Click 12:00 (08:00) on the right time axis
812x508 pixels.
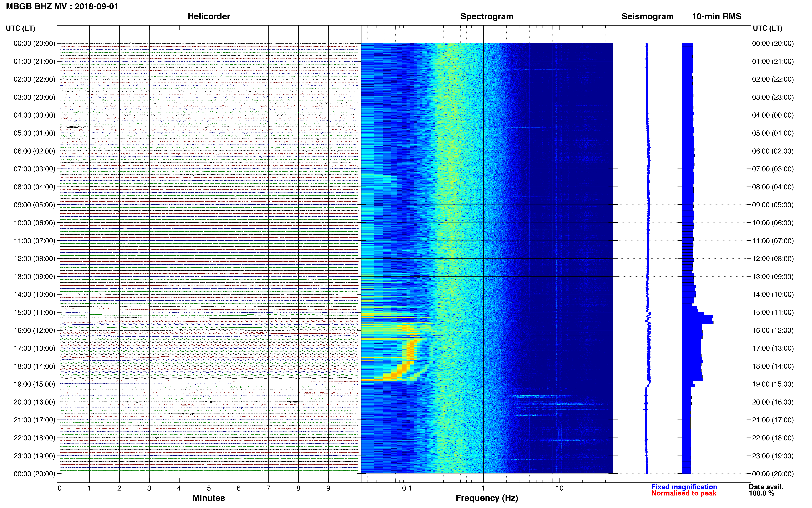click(773, 259)
